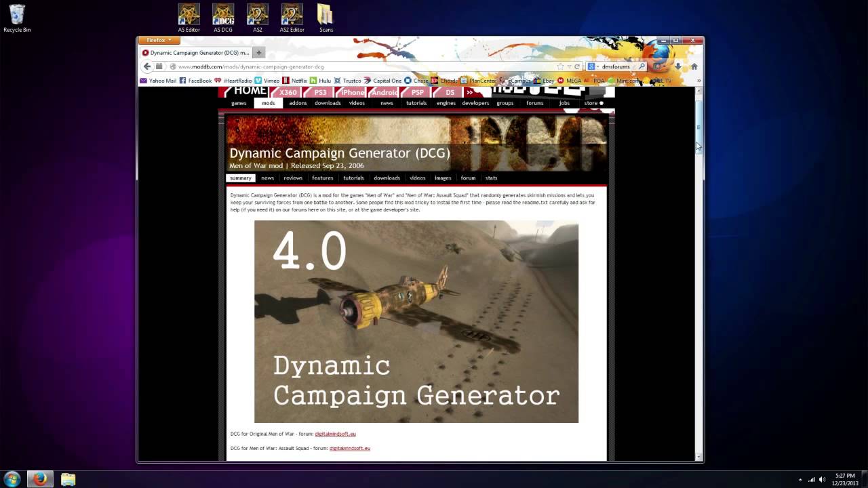Select the Dynamic Campaign Generator browser tab
The height and width of the screenshot is (488, 868).
point(195,52)
